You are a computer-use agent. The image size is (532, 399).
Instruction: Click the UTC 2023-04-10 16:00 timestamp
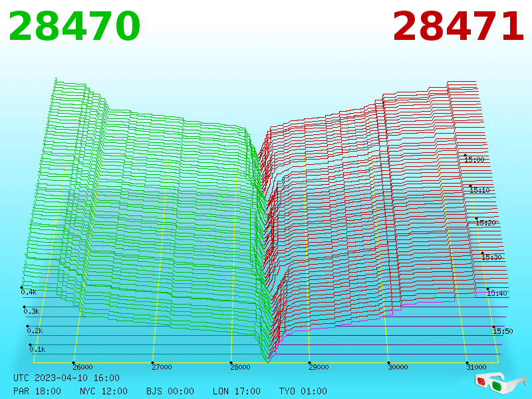pos(66,378)
